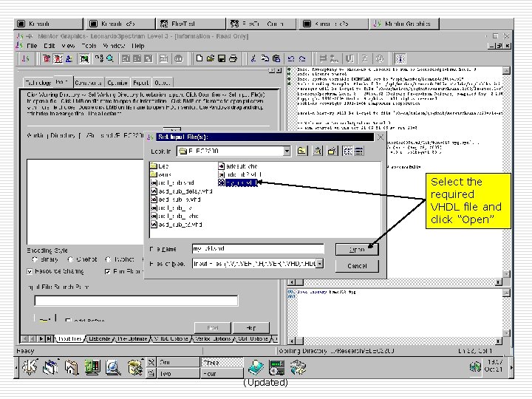Image resolution: width=532 pixels, height=399 pixels.
Task: Open the File menu
Action: point(32,46)
